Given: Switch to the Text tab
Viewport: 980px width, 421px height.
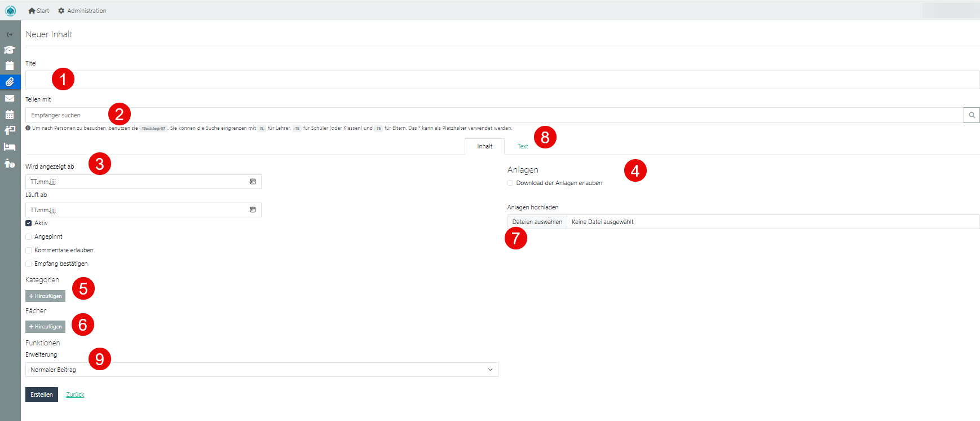Looking at the screenshot, I should [523, 146].
